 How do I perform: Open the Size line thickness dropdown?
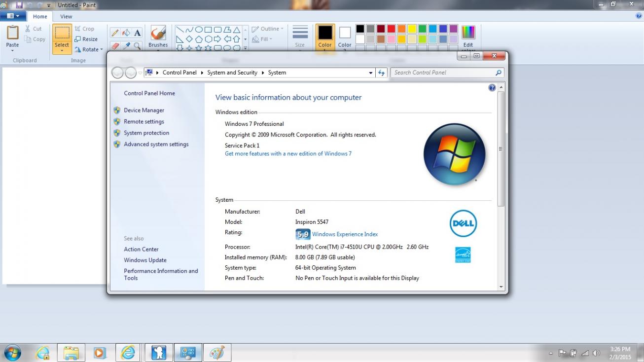pyautogui.click(x=300, y=37)
